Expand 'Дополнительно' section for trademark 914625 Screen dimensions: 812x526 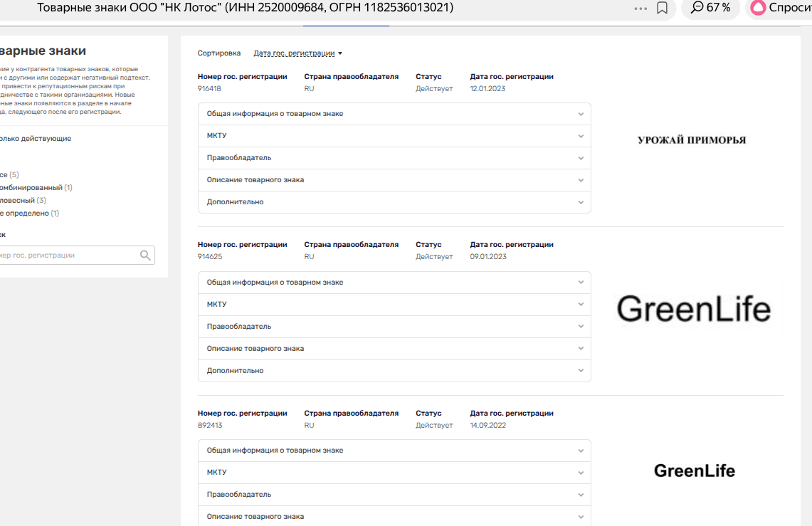pos(394,371)
